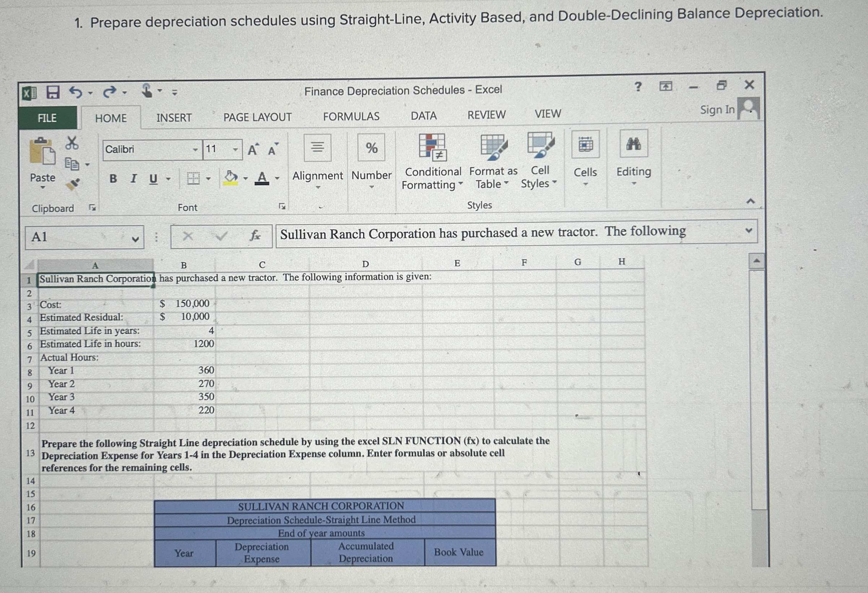Image resolution: width=868 pixels, height=593 pixels.
Task: Open the font name dropdown for Calibri
Action: pyautogui.click(x=196, y=149)
